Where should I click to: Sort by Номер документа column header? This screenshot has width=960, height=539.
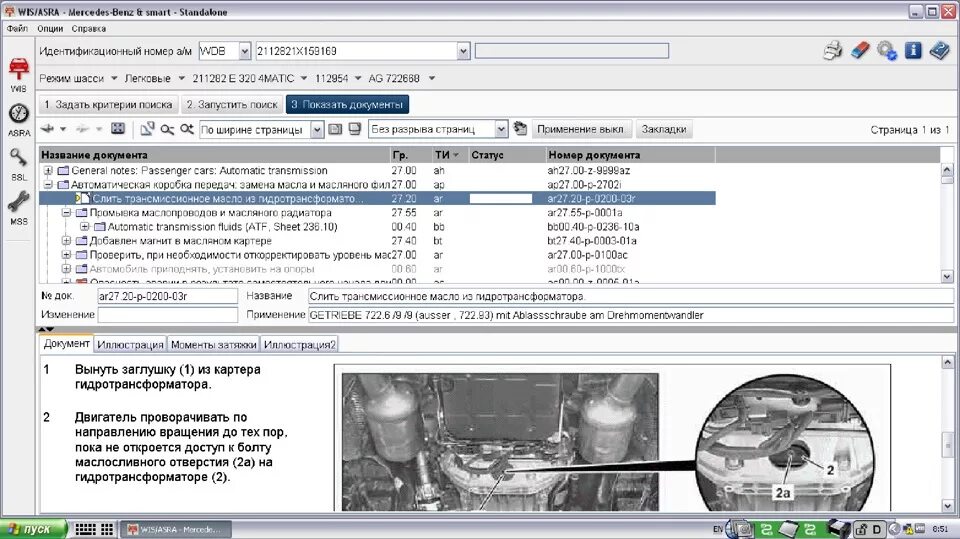click(x=629, y=155)
